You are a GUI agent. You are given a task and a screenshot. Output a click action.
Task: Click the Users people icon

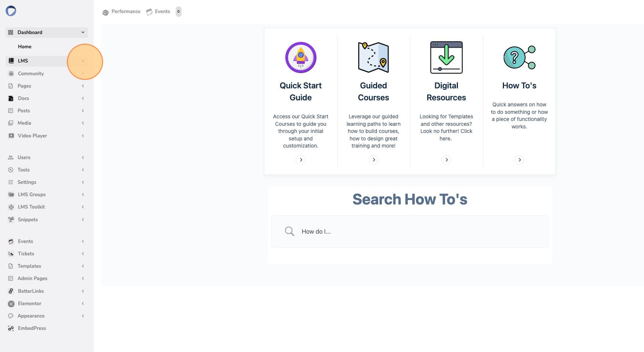[11, 158]
